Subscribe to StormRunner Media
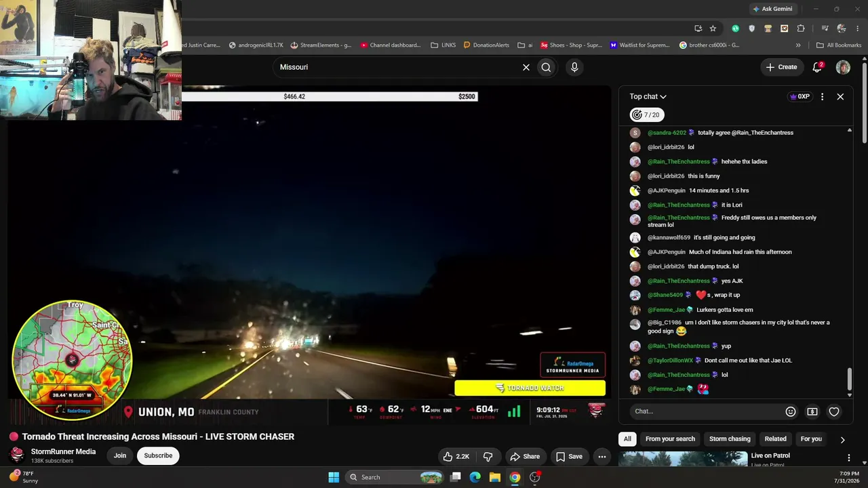 click(158, 456)
